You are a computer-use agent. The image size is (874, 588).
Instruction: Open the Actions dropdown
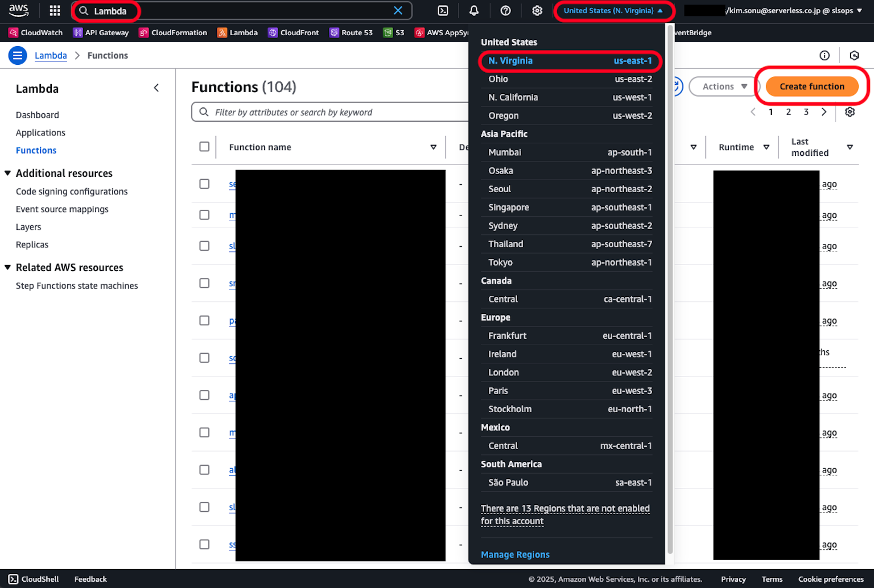coord(723,86)
